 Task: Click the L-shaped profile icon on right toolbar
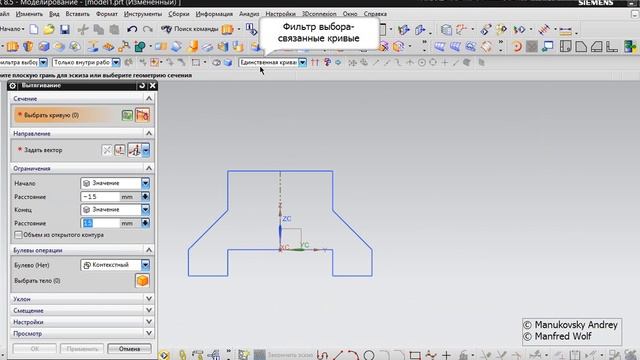coord(611,47)
